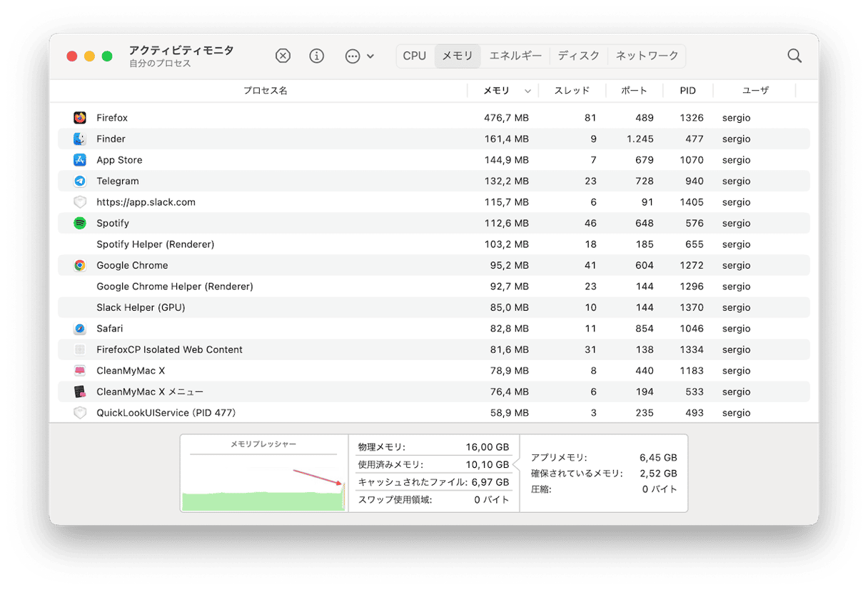Toggle sort arrow on メモリ column
The image size is (868, 590).
[x=528, y=91]
